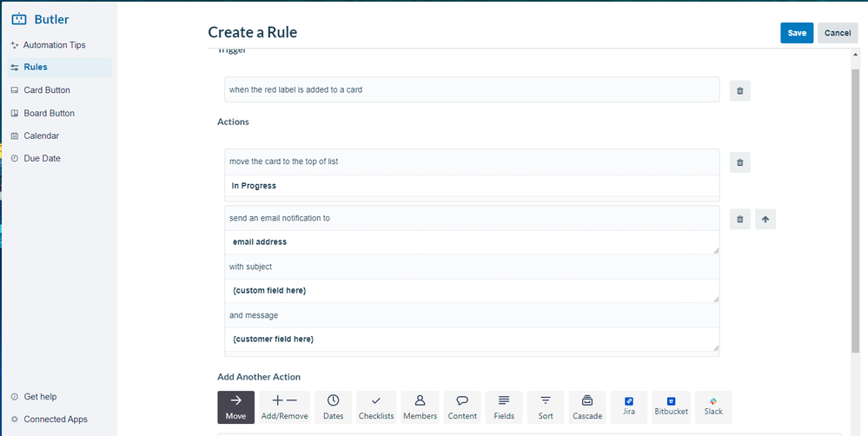Select the Members action tab
This screenshot has height=436, width=868.
421,407
